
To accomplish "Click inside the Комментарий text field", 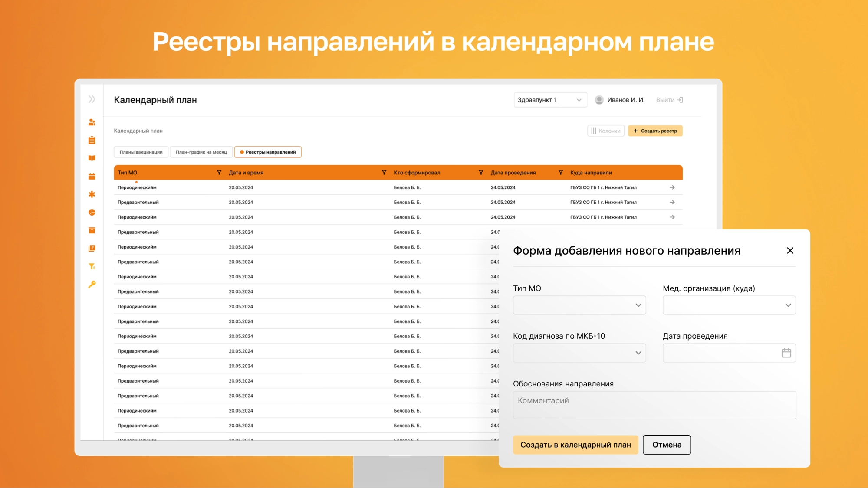I will 654,404.
